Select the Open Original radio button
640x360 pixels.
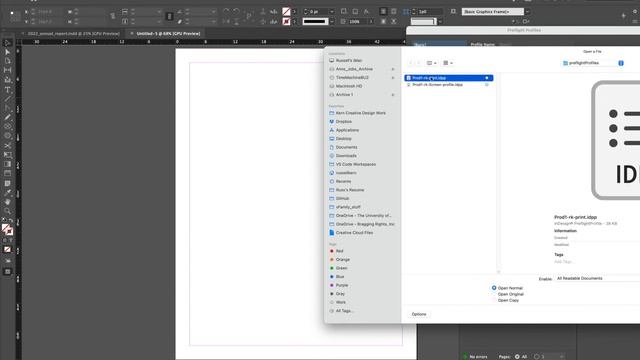[494, 294]
